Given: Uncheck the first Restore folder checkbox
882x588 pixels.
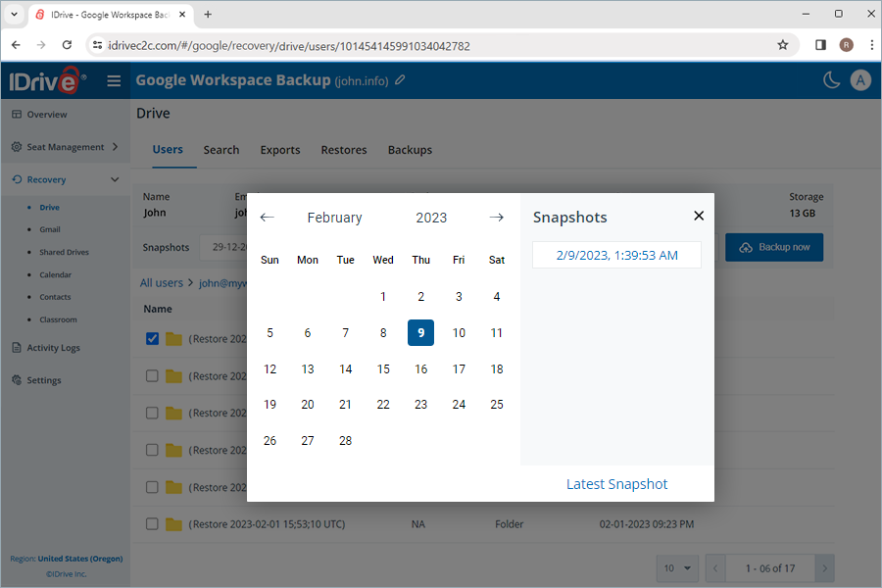Looking at the screenshot, I should pyautogui.click(x=152, y=338).
